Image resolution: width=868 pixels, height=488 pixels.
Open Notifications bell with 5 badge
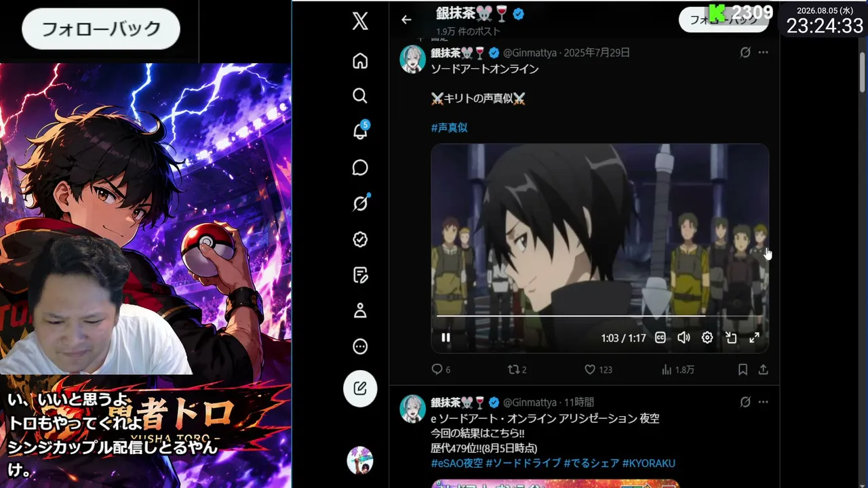pyautogui.click(x=361, y=131)
